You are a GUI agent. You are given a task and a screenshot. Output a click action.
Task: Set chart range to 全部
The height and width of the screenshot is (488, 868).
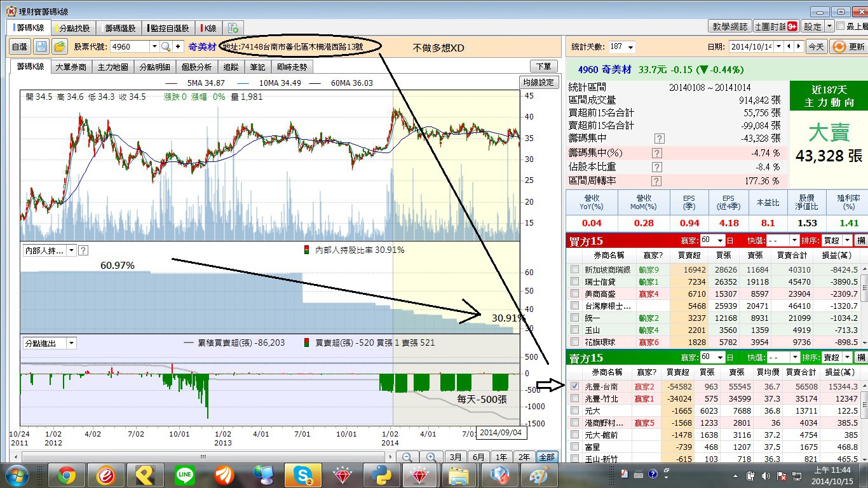tap(546, 457)
